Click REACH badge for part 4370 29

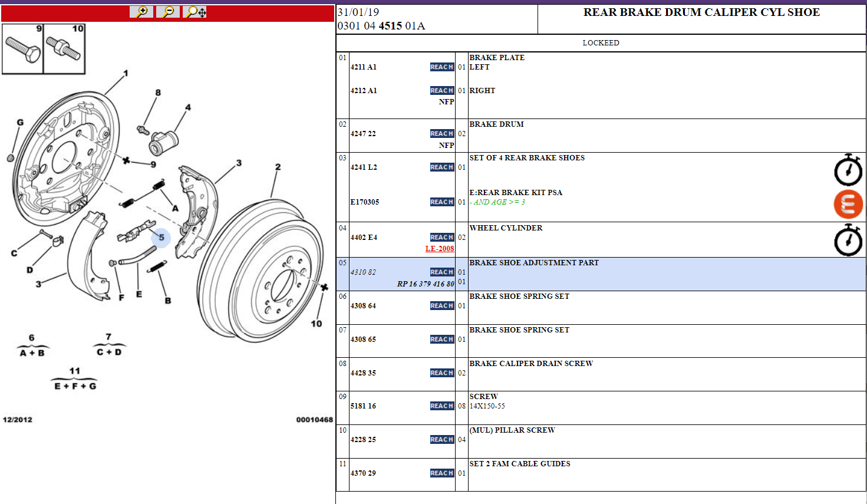click(442, 473)
